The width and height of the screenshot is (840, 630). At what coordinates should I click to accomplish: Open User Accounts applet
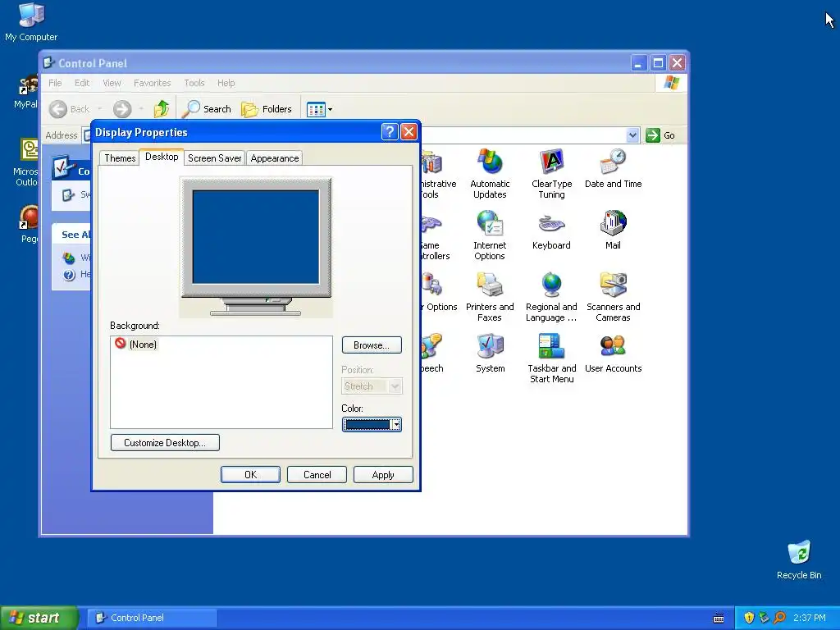613,354
